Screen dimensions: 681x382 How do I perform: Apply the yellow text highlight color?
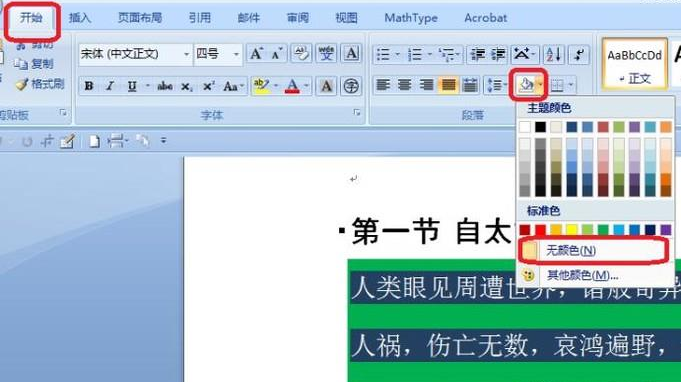[x=261, y=86]
